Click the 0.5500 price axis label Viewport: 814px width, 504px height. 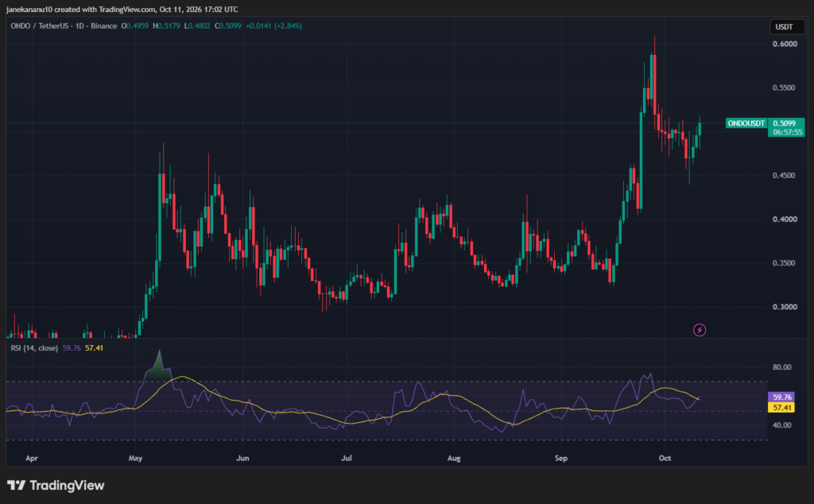(x=784, y=87)
